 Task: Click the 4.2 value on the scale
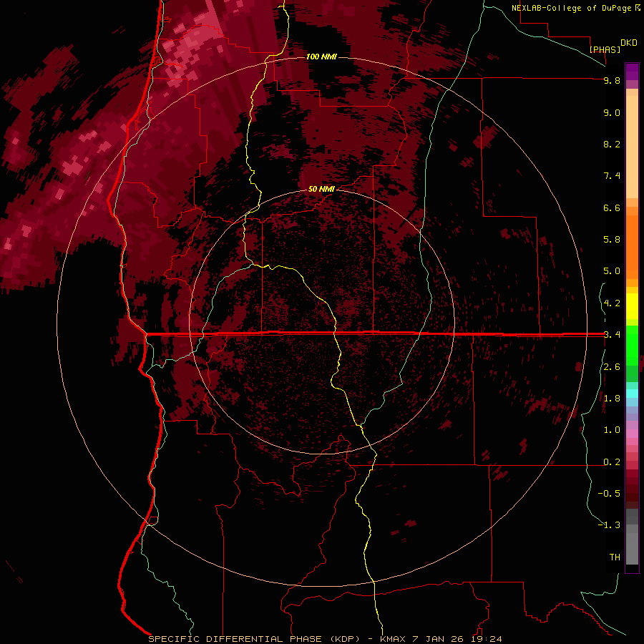click(x=612, y=303)
